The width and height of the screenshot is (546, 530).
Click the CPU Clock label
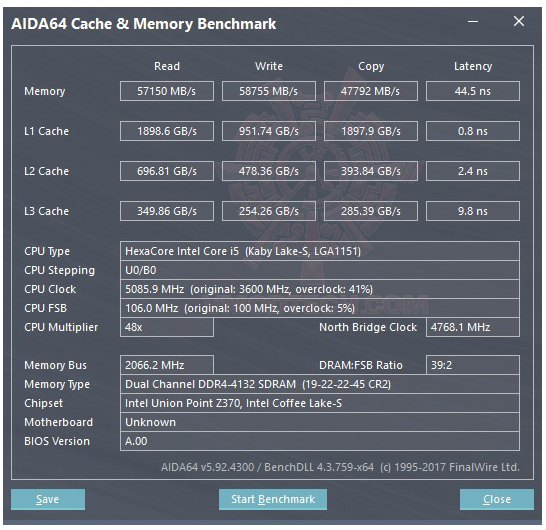click(x=50, y=289)
